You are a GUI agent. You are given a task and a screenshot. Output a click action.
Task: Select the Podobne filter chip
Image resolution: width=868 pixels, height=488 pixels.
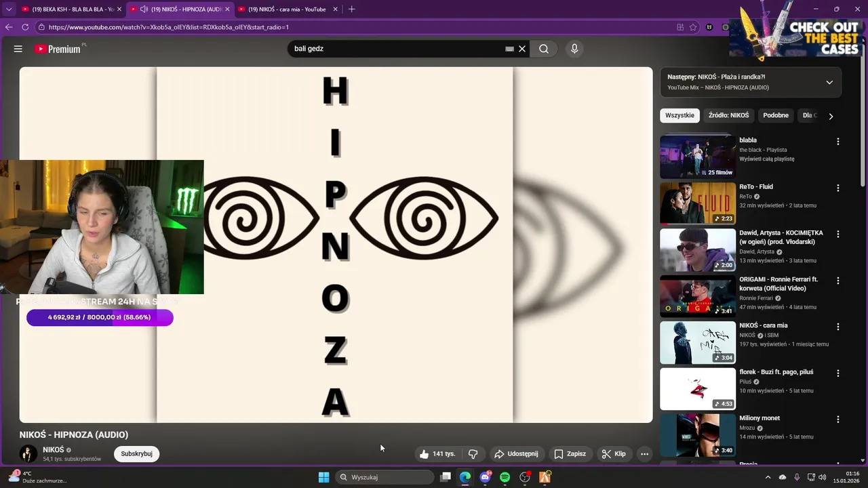776,115
